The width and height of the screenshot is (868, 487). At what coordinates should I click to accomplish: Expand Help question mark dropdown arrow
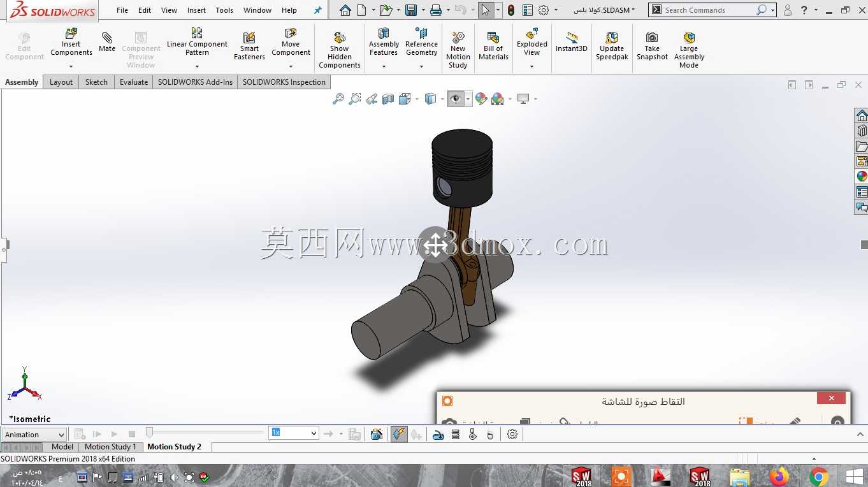click(x=816, y=10)
